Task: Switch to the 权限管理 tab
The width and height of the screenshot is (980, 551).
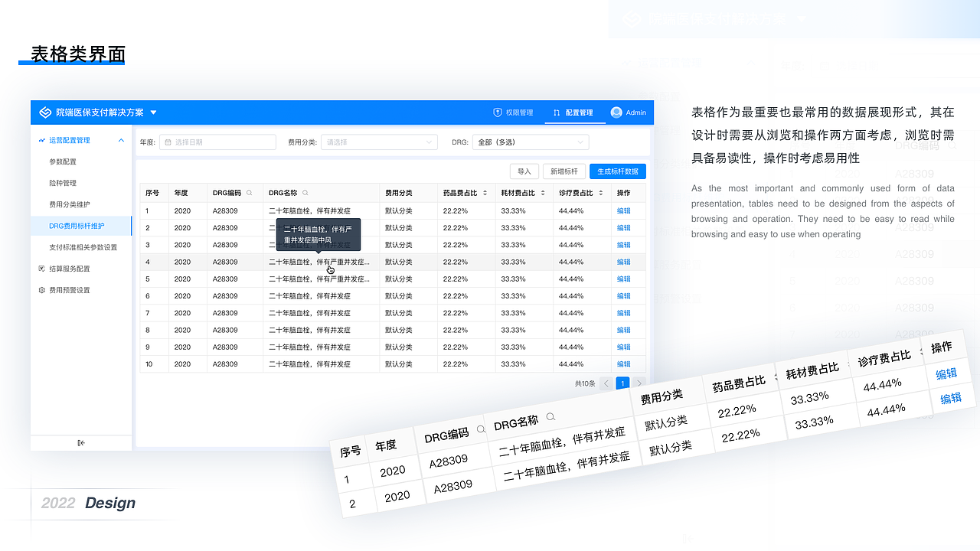Action: (513, 112)
